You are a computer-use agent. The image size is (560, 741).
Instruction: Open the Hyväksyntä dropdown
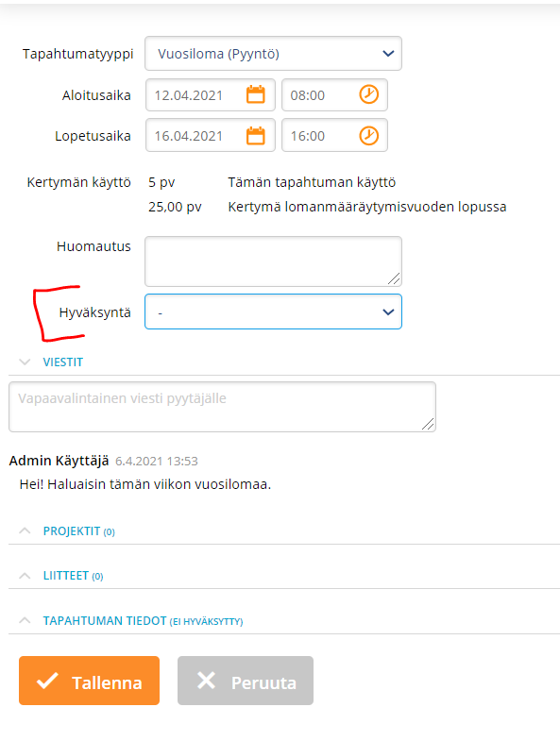pyautogui.click(x=273, y=312)
